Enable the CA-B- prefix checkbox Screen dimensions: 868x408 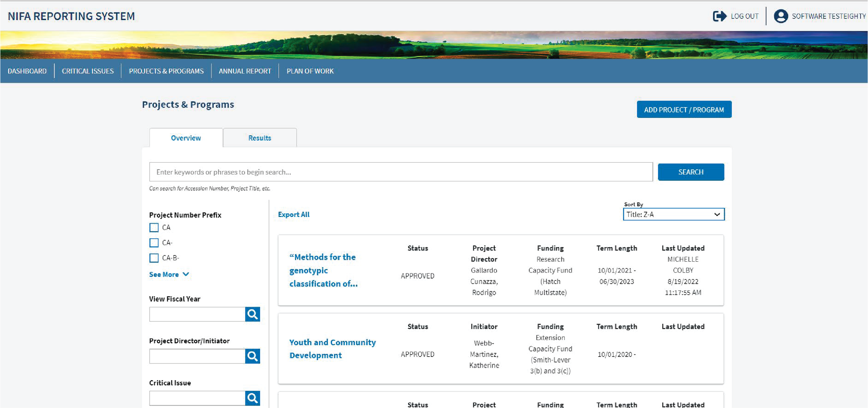coord(154,258)
